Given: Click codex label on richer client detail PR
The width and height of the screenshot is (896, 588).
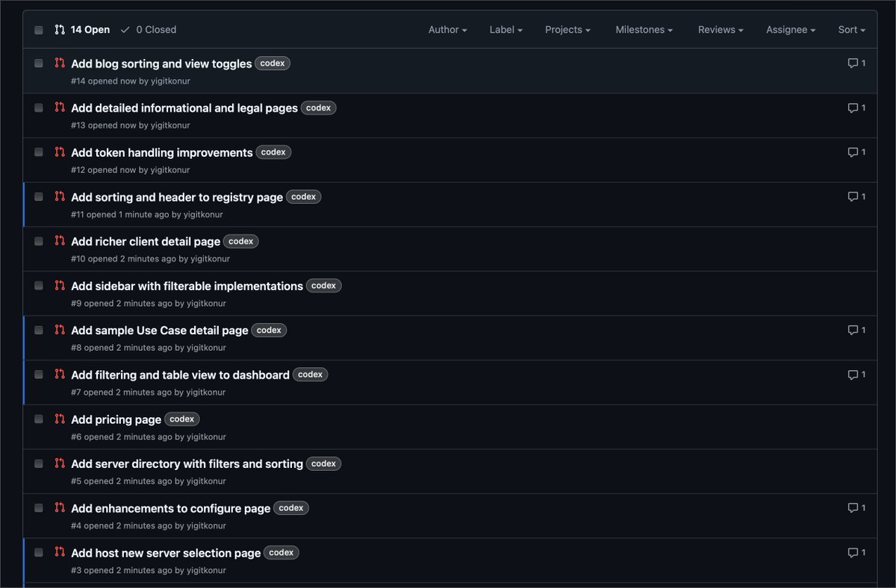Looking at the screenshot, I should point(241,241).
